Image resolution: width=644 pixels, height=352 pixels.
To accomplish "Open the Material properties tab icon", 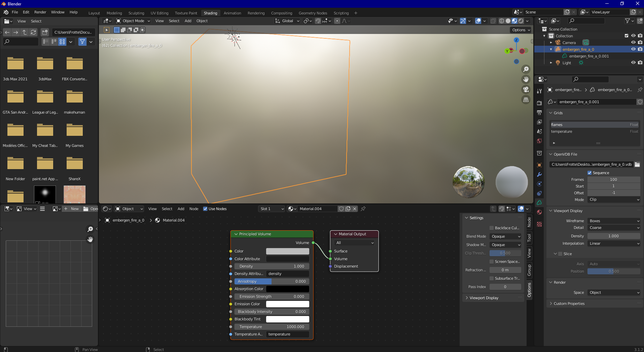I will click(x=539, y=212).
